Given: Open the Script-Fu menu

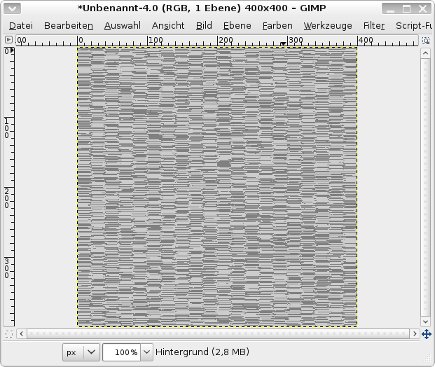Looking at the screenshot, I should point(414,26).
